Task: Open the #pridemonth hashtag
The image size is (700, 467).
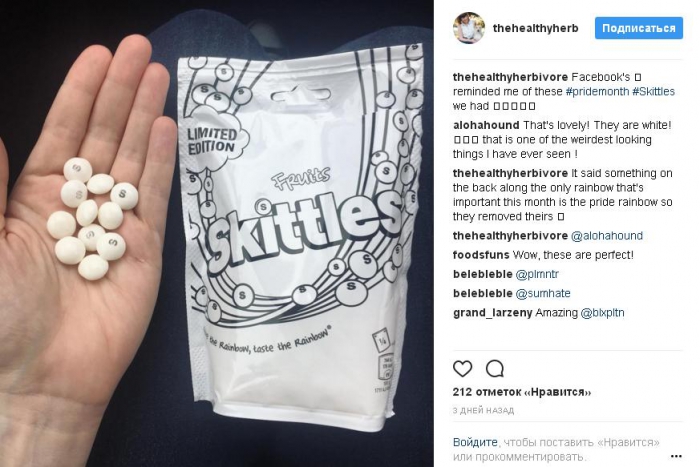Action: [597, 92]
